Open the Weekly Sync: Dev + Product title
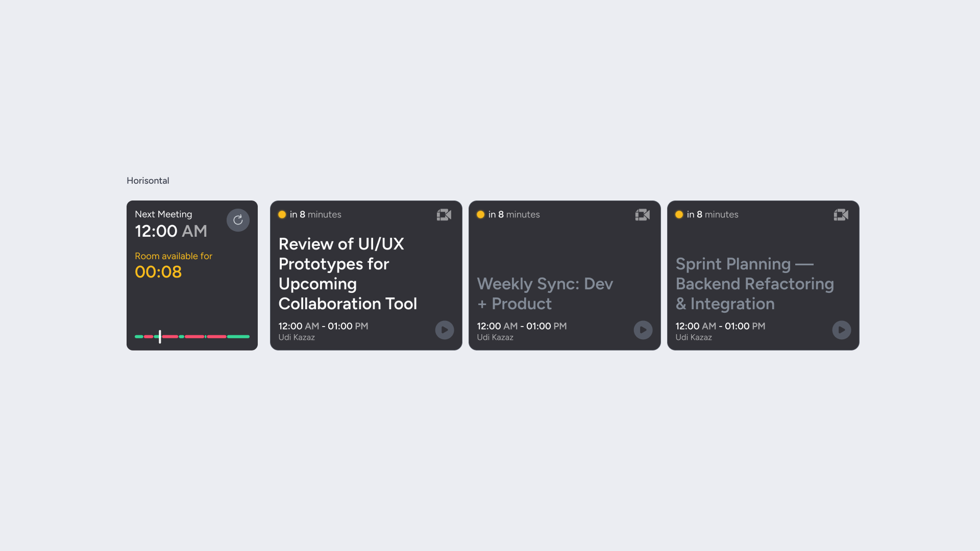Image resolution: width=980 pixels, height=551 pixels. pos(545,294)
